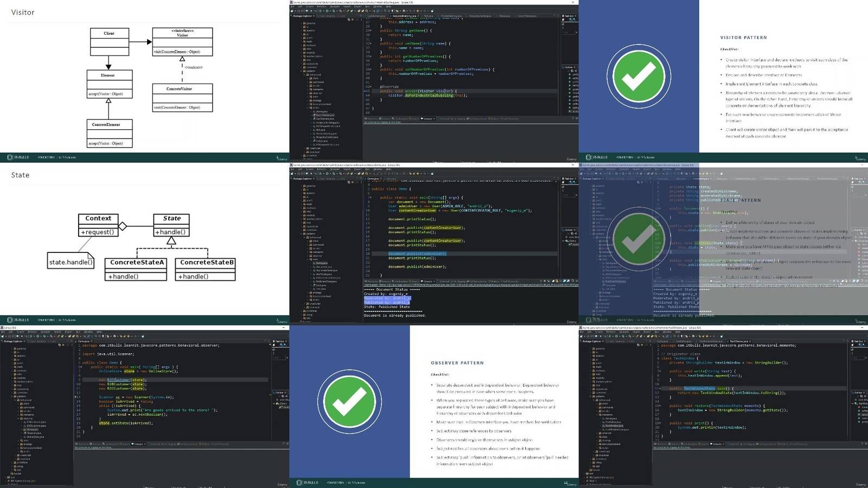Click the IT-BULLS logo on the Observer Pattern slide
Screen dimensions: 868x488
tap(308, 483)
